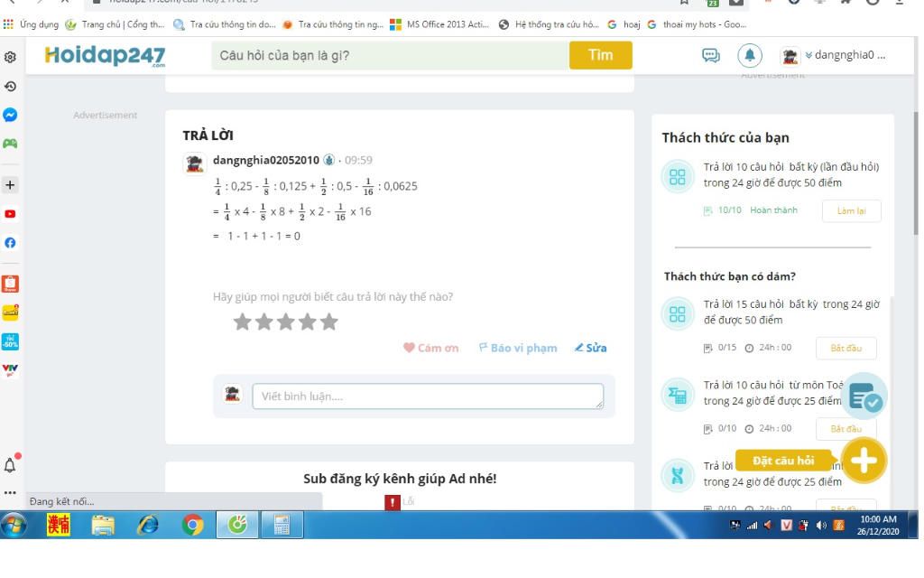Screen dimensions: 924x578
Task: Open Google Chrome from the taskbar
Action: click(x=193, y=525)
